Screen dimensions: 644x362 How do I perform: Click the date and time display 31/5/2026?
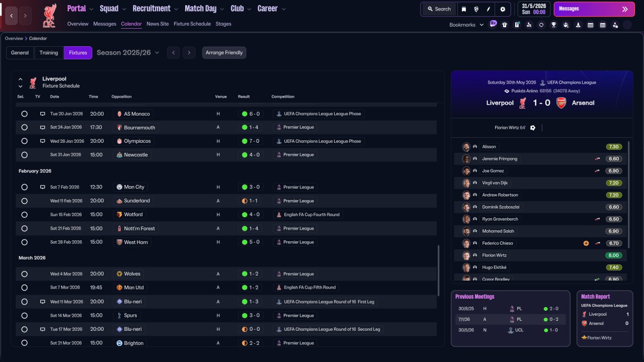pos(534,9)
